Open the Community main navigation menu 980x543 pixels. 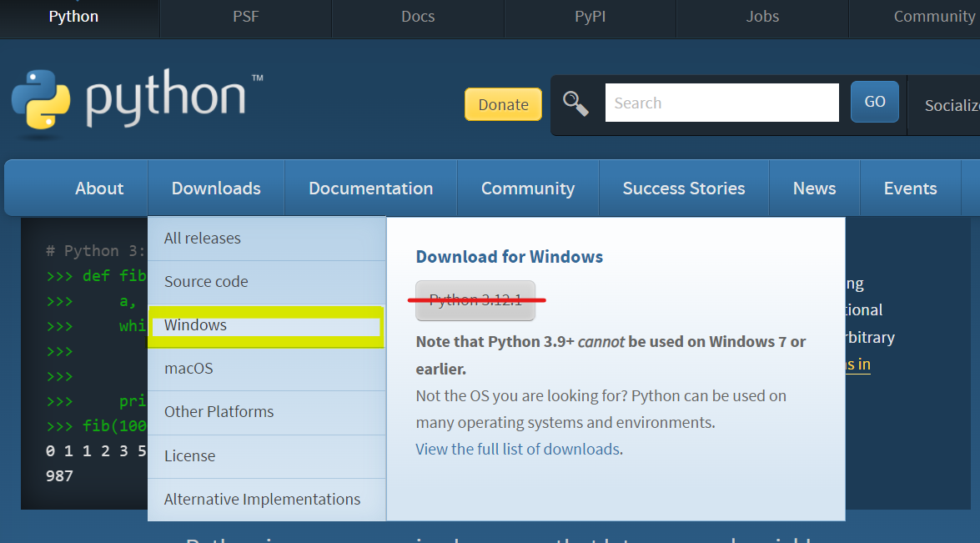coord(528,188)
